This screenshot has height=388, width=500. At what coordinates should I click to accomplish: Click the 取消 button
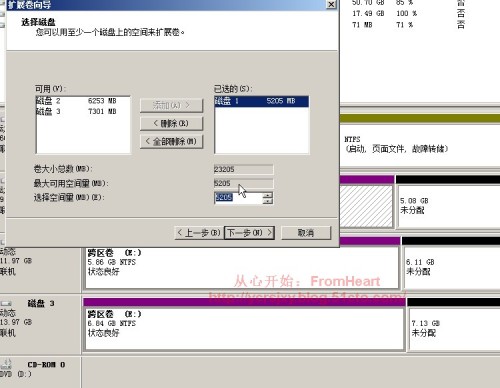(306, 233)
